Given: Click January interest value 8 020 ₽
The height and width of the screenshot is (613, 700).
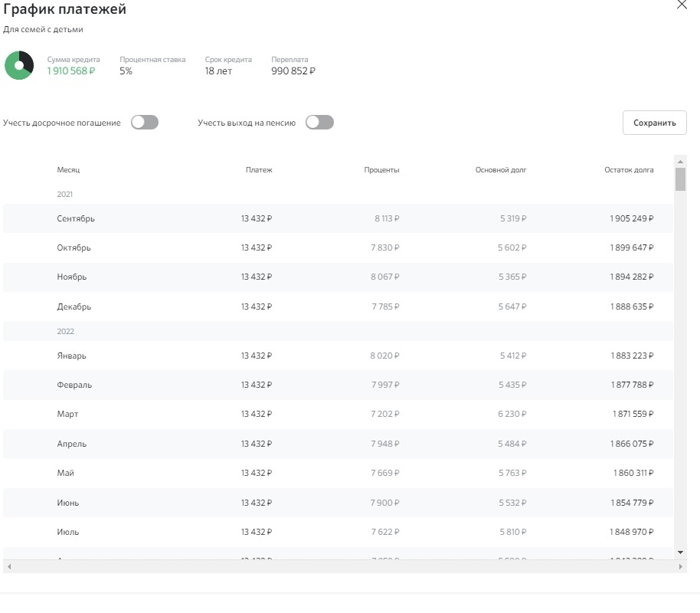Looking at the screenshot, I should click(x=384, y=356).
